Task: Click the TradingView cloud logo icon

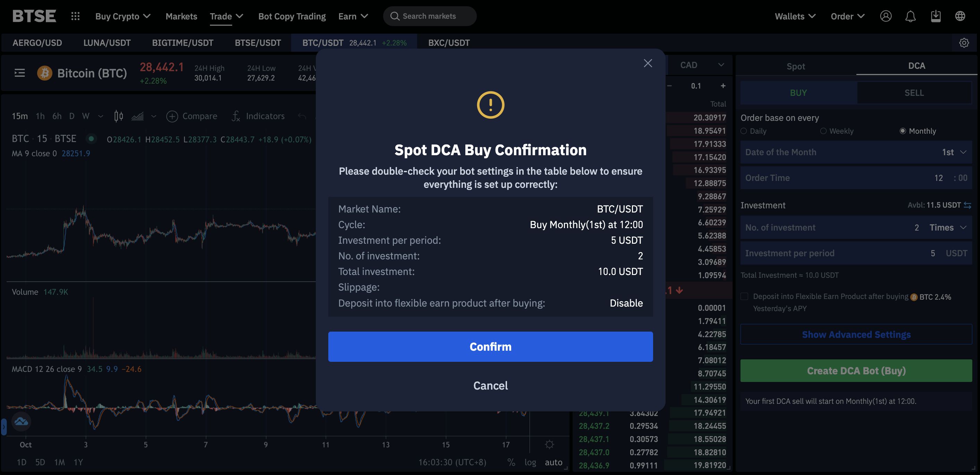Action: pyautogui.click(x=21, y=421)
